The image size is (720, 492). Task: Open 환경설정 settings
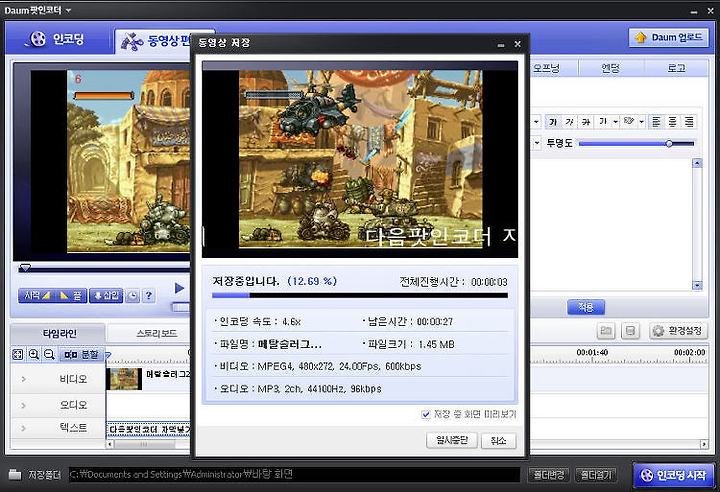click(x=678, y=331)
